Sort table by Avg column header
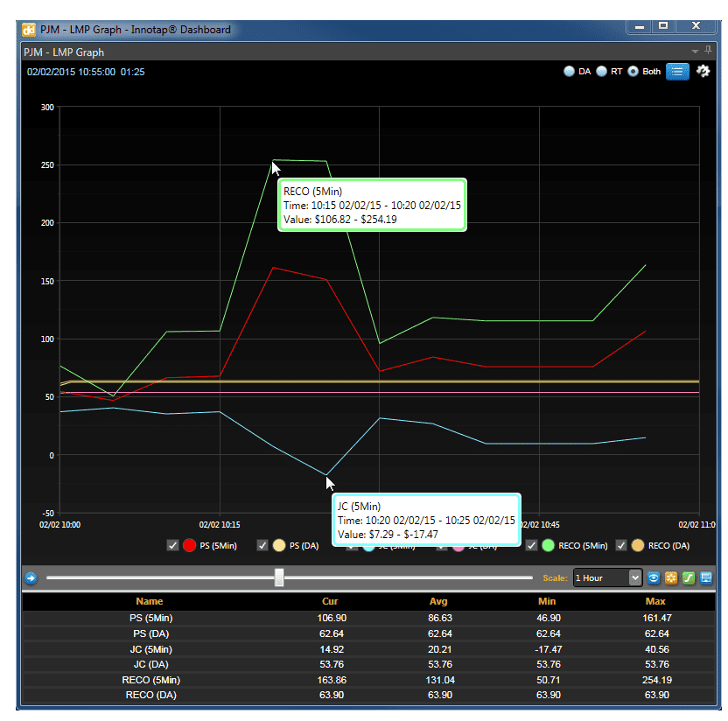The height and width of the screenshot is (721, 728). click(x=438, y=601)
